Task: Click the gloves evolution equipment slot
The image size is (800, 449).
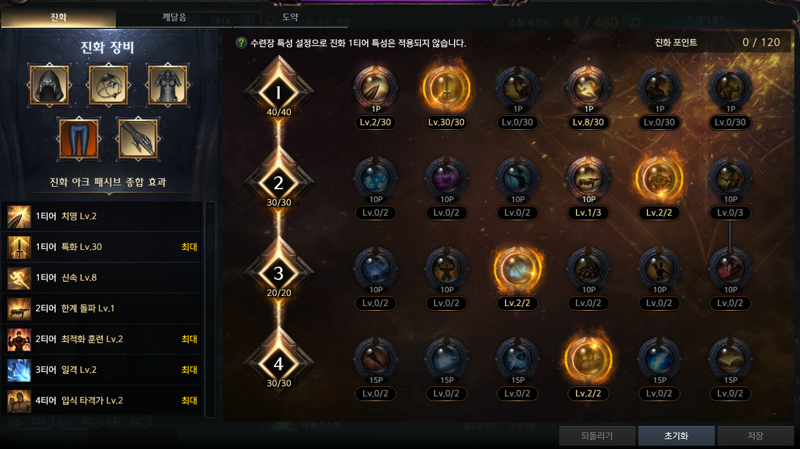Action: coord(137,139)
